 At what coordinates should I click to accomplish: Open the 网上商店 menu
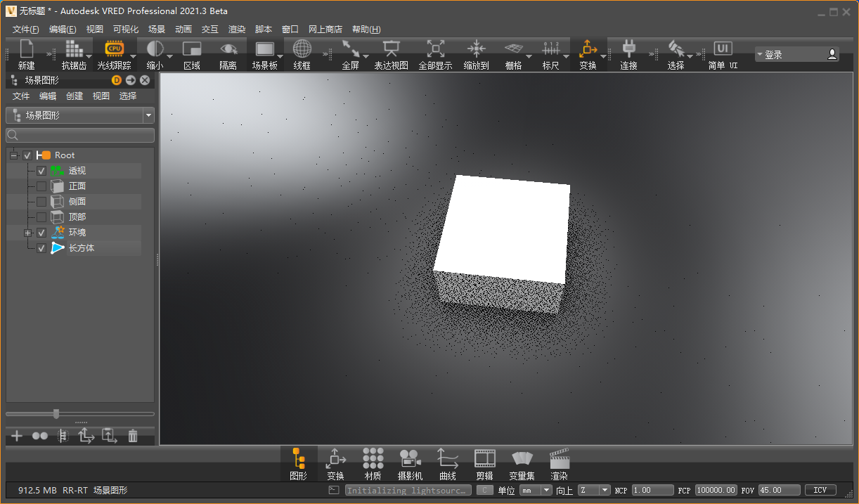[325, 30]
